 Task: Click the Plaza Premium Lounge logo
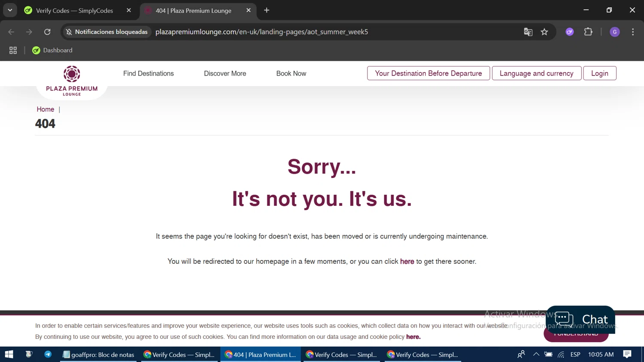[72, 81]
